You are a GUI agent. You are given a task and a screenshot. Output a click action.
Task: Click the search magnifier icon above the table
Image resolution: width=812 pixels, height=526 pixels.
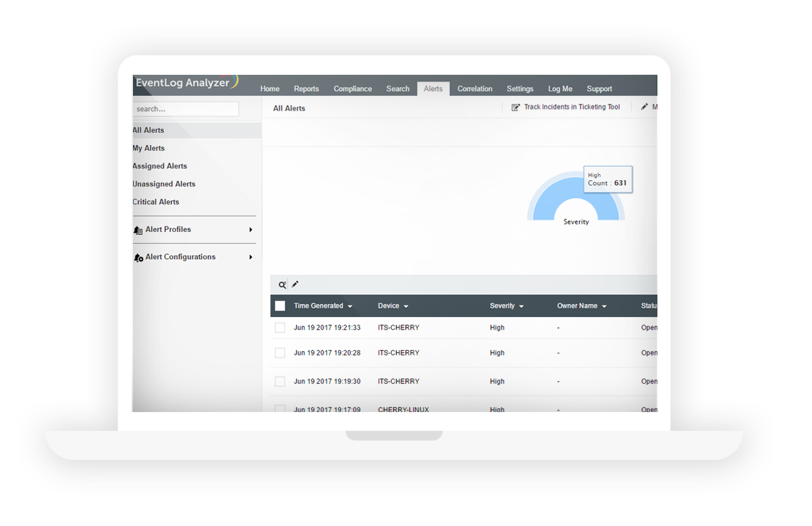282,285
